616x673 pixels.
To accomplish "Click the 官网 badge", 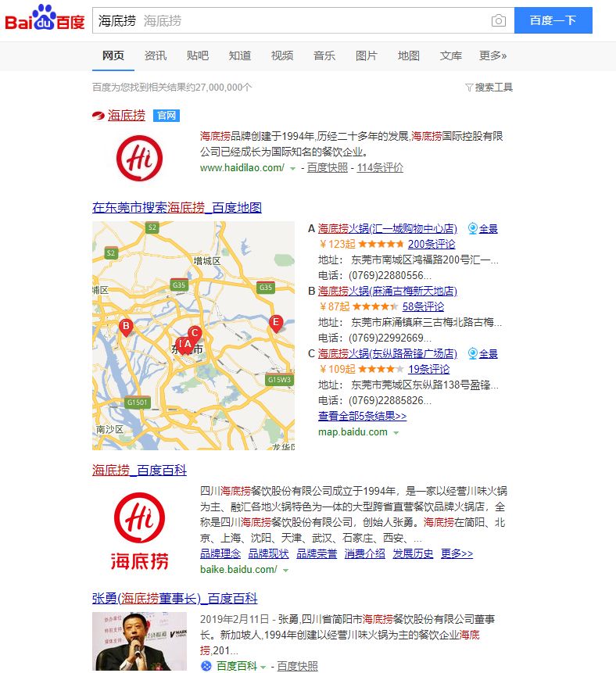I will click(x=167, y=116).
